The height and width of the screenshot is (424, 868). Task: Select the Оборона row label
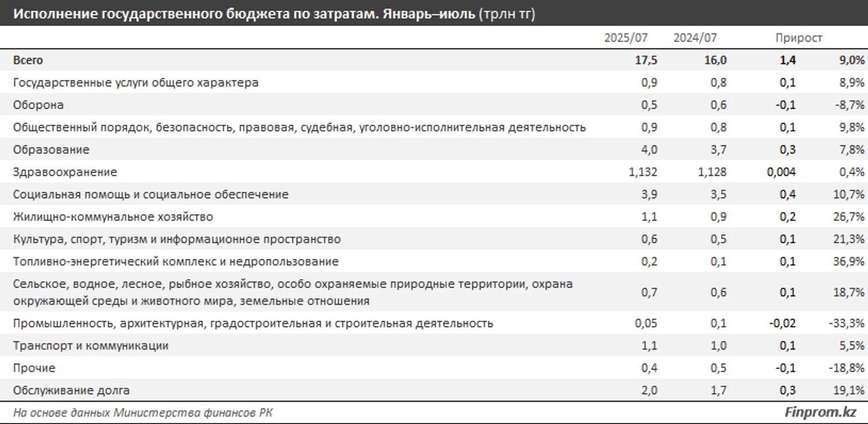pos(38,105)
